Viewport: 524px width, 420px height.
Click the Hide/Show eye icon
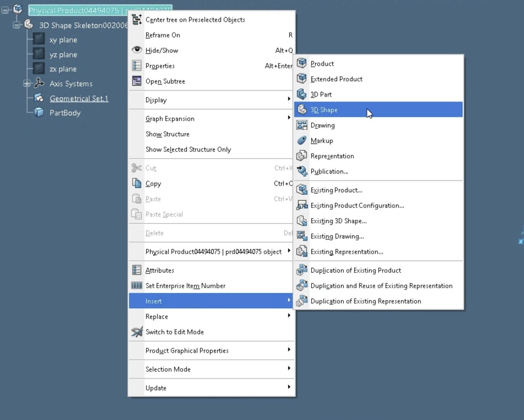click(x=136, y=50)
